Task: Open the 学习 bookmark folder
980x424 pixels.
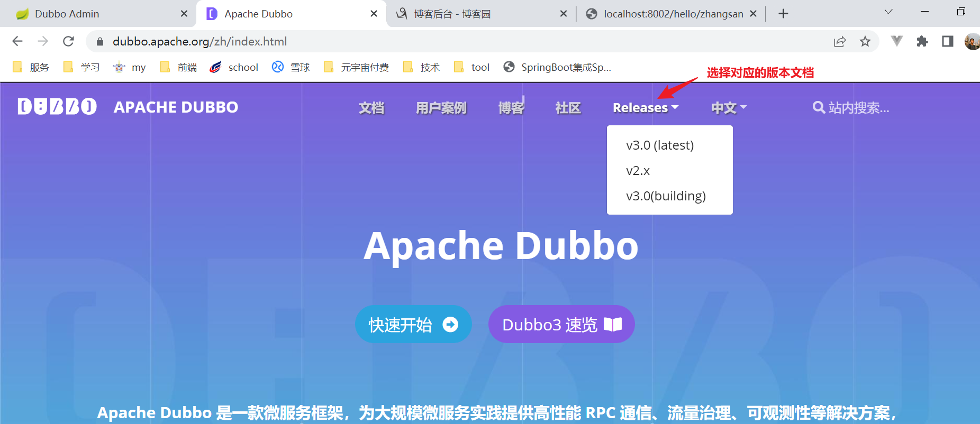Action: (81, 67)
